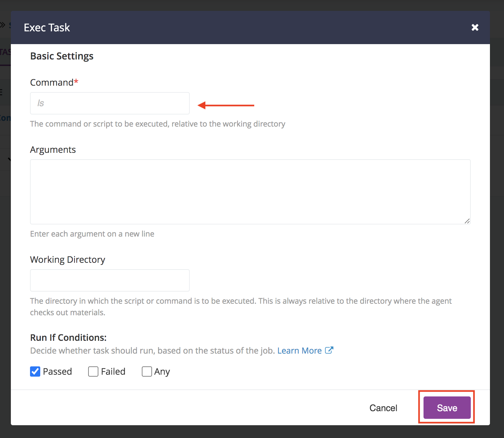The image size is (504, 438).
Task: Uncheck the Passed checkbox
Action: coord(35,372)
